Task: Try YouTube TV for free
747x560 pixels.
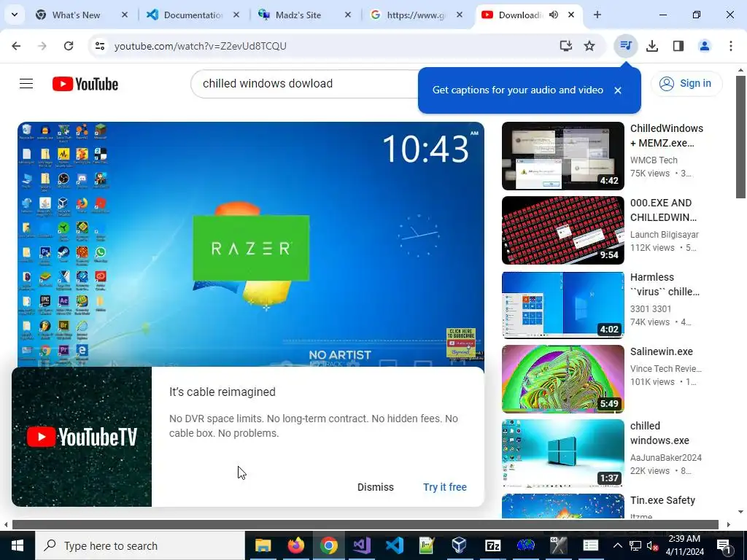Action: tap(445, 487)
